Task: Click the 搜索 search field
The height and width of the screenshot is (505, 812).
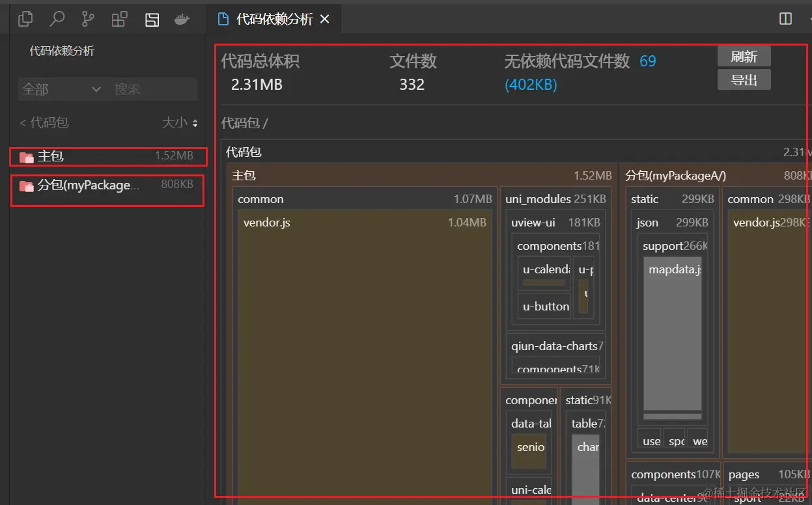Action: tap(154, 89)
